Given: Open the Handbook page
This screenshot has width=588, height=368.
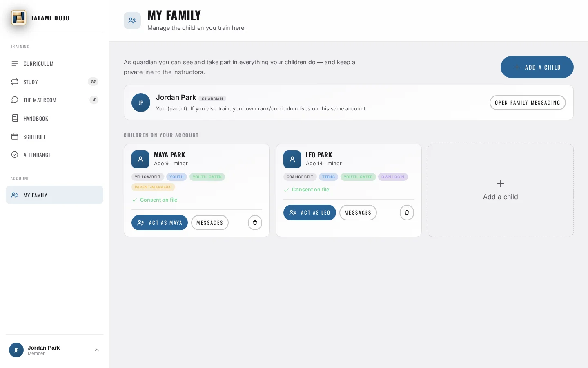Looking at the screenshot, I should 54,118.
